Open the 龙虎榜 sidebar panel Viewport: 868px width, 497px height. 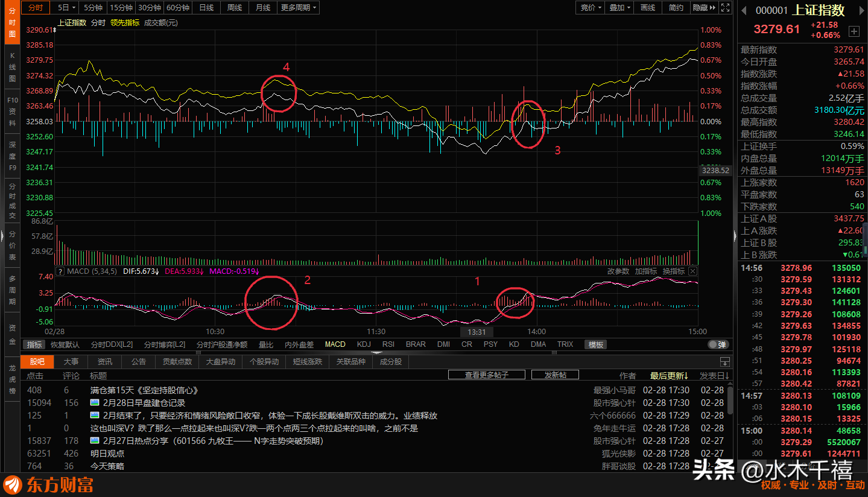pos(12,379)
